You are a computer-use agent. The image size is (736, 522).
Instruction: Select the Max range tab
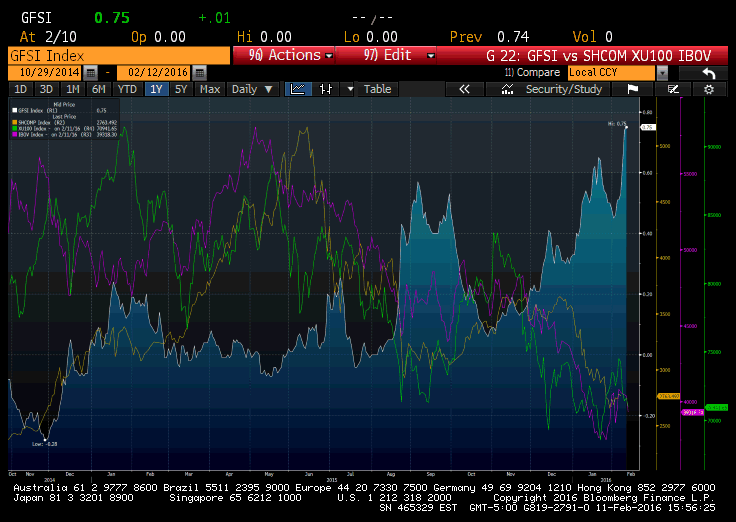210,89
